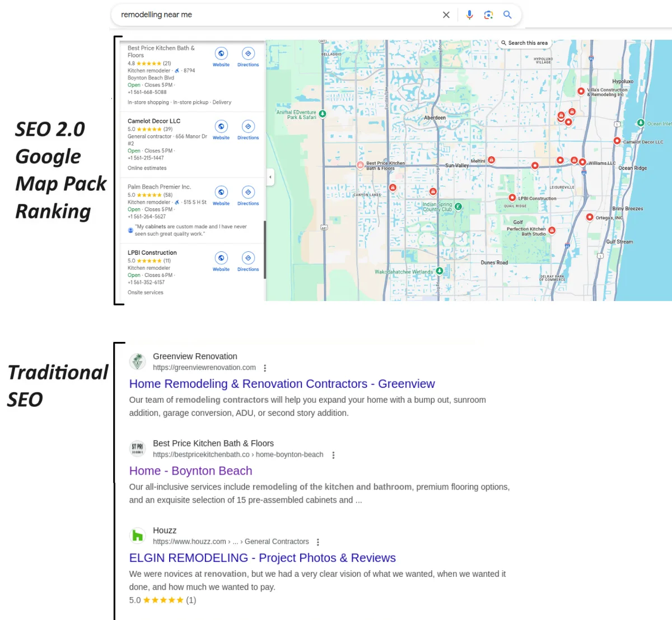Click phone number +1 561-668-5088
The height and width of the screenshot is (620, 672).
coord(147,92)
